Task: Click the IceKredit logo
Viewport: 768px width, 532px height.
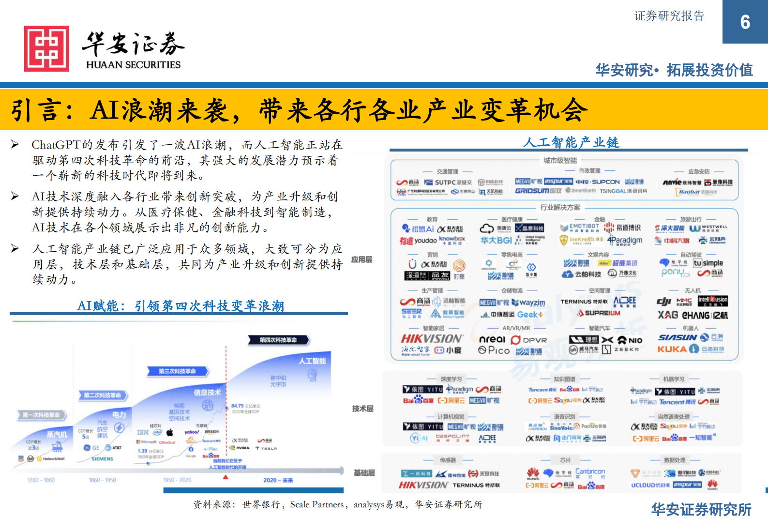Action: (581, 240)
